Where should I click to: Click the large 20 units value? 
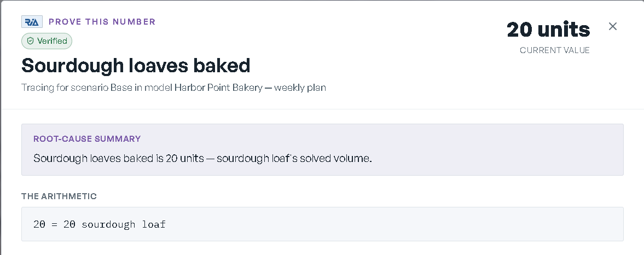[x=548, y=30]
